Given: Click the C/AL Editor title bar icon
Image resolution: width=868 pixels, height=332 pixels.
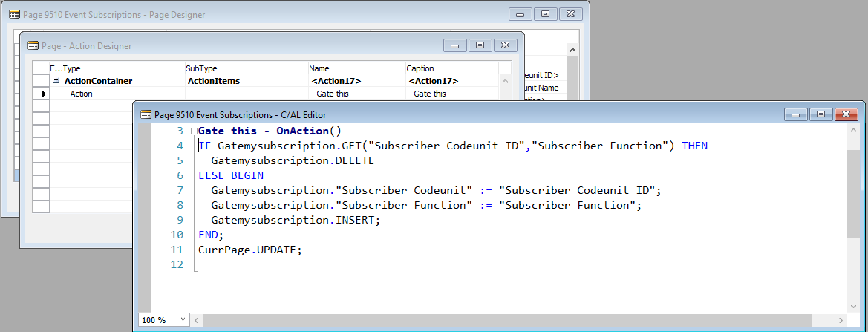Looking at the screenshot, I should [x=146, y=114].
